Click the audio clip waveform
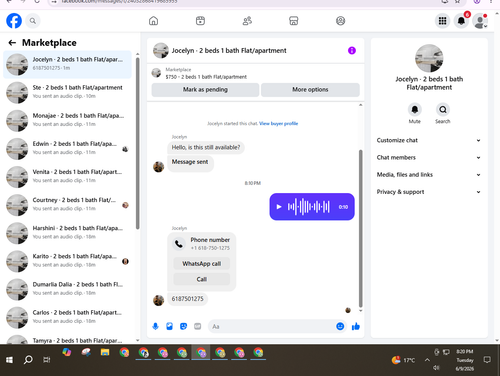500x376 pixels. coord(309,207)
